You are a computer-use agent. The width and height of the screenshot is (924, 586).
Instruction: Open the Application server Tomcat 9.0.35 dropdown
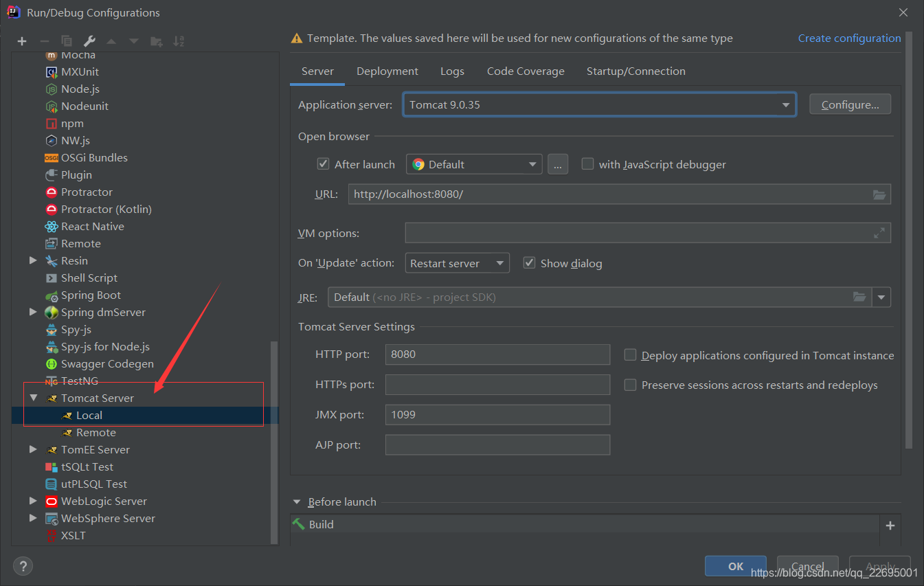[599, 104]
